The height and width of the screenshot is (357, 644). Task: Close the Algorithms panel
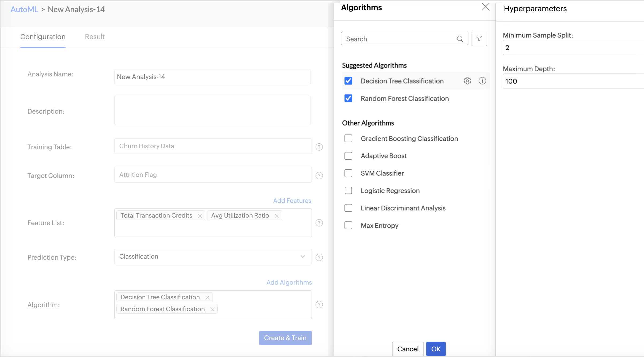pos(485,7)
